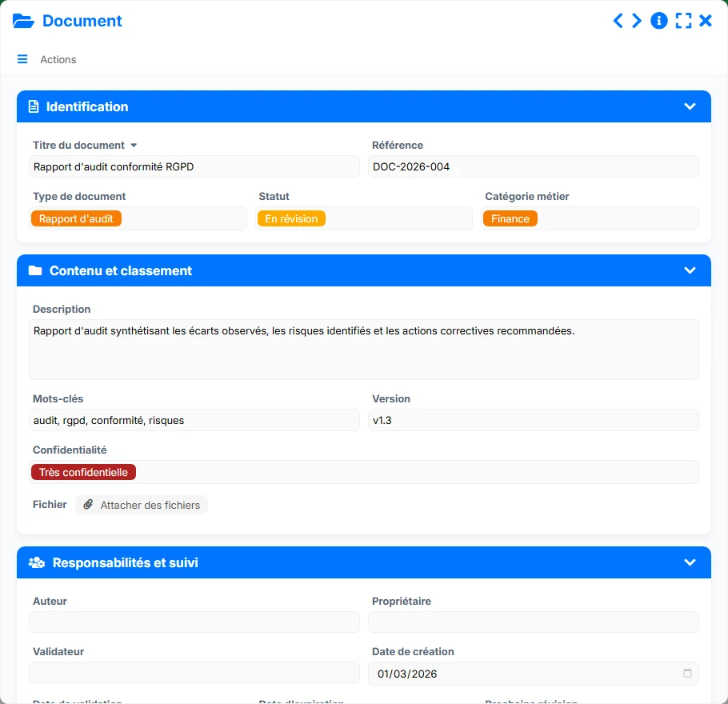Toggle fullscreen expand icon

coord(683,21)
